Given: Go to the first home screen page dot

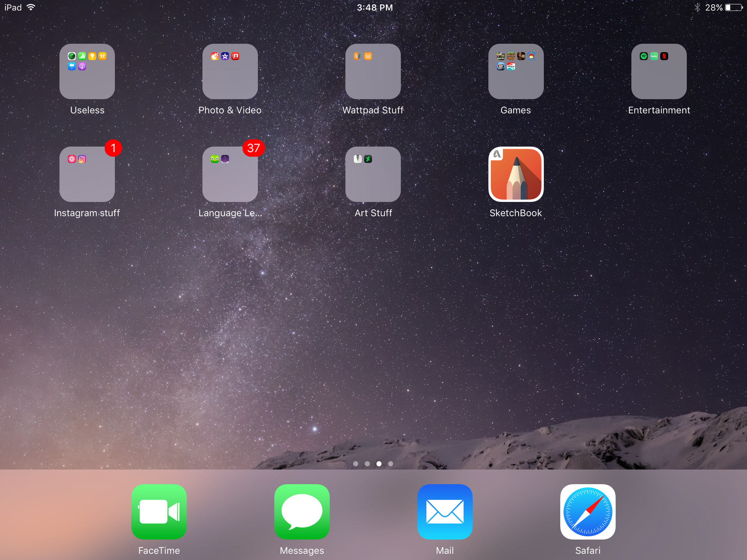Looking at the screenshot, I should [356, 464].
